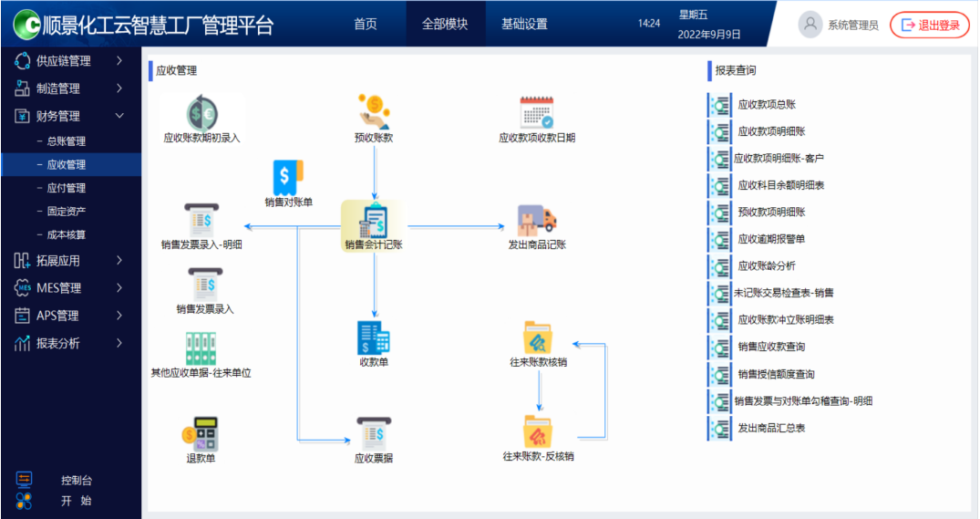The height and width of the screenshot is (519, 980).
Task: Expand the 供应链管理 sidebar menu
Action: pos(70,61)
